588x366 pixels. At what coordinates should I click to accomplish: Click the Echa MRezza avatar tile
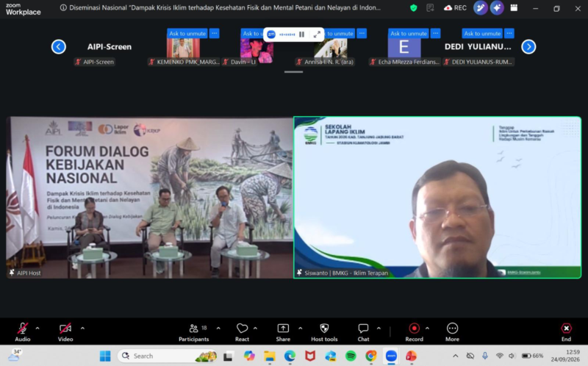(404, 48)
